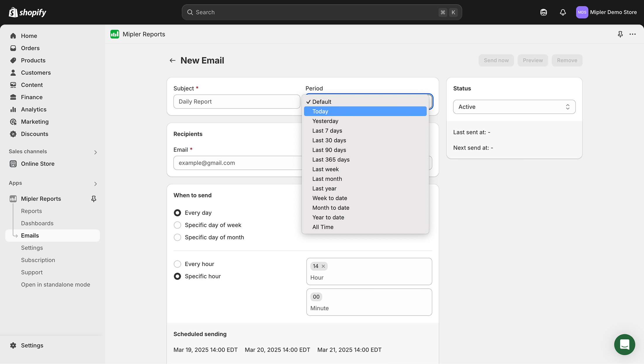Click the three-dots more options icon
This screenshot has width=644, height=364.
tap(633, 34)
